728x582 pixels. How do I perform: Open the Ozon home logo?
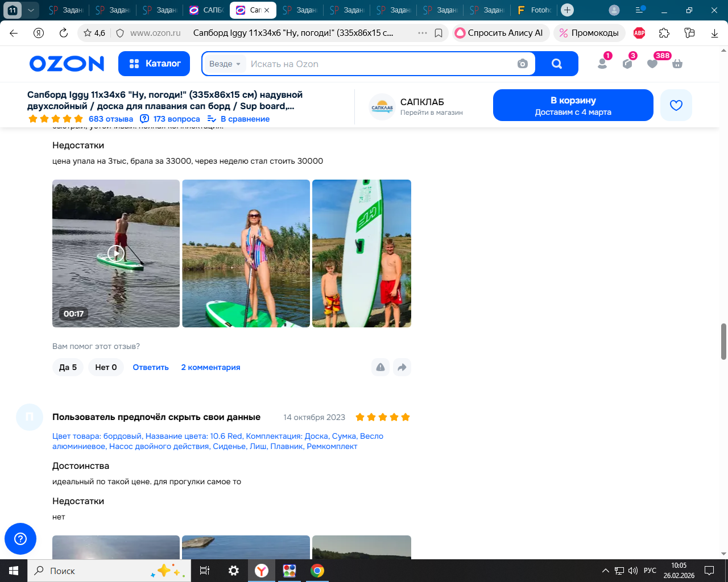point(67,64)
